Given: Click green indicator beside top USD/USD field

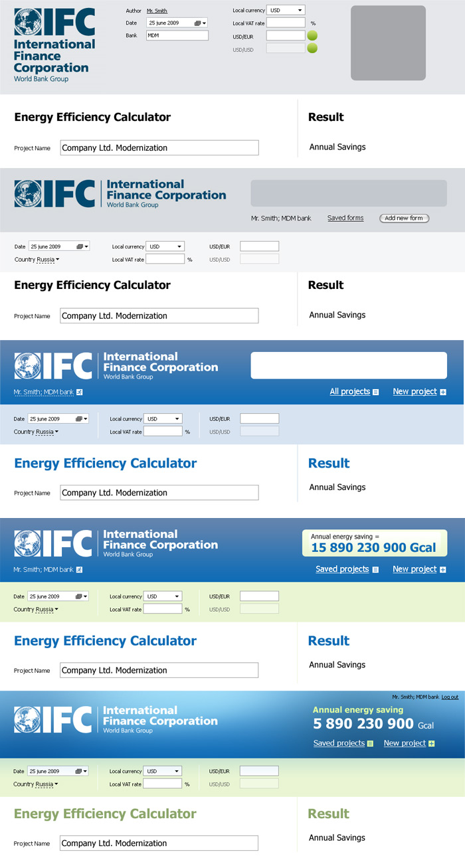Looking at the screenshot, I should [x=312, y=48].
